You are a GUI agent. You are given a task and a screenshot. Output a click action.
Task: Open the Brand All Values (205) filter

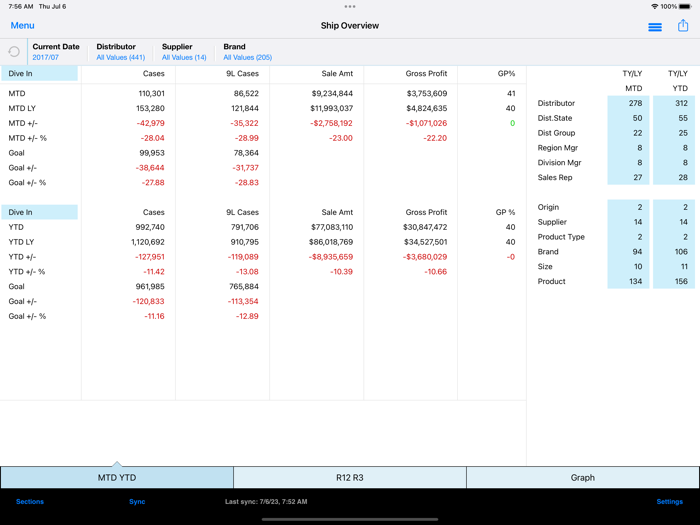tap(247, 52)
